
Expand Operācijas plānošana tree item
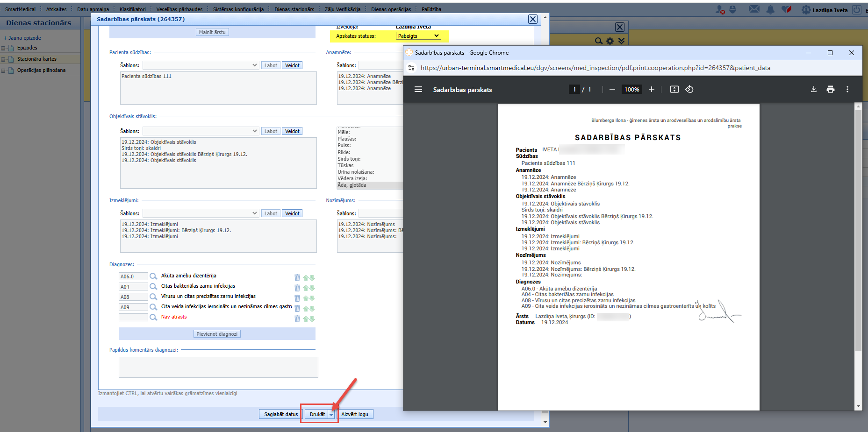pyautogui.click(x=3, y=71)
